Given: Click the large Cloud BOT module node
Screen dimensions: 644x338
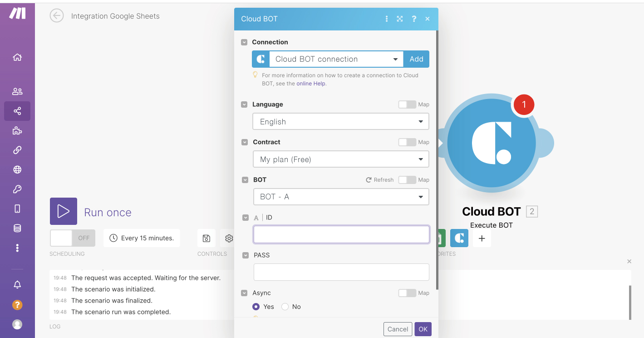Looking at the screenshot, I should pos(492,143).
